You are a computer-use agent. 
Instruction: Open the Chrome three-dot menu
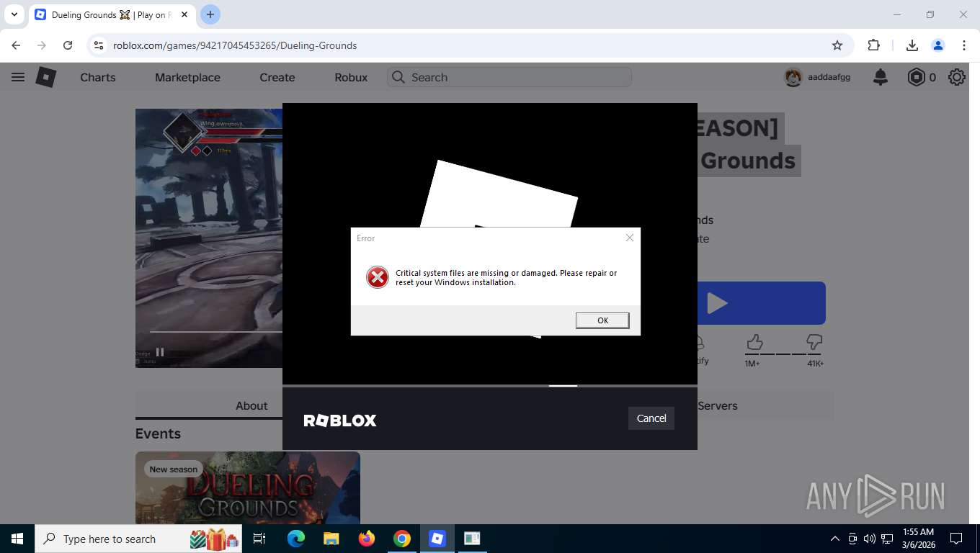coord(964,45)
